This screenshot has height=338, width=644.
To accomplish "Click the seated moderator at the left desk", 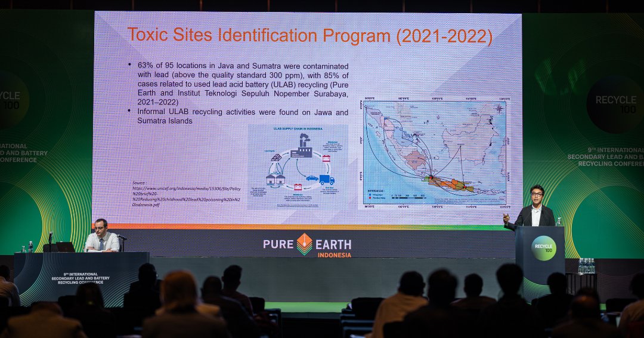I will tap(102, 236).
